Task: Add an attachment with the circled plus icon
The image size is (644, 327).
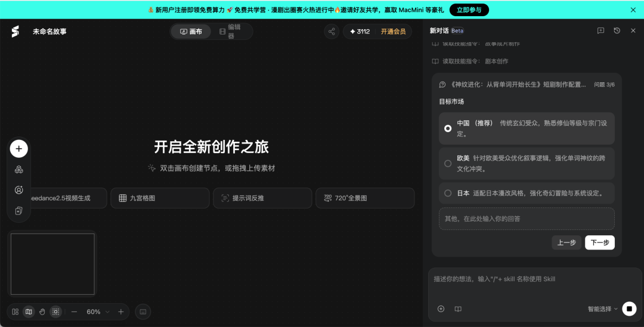Action: point(441,309)
